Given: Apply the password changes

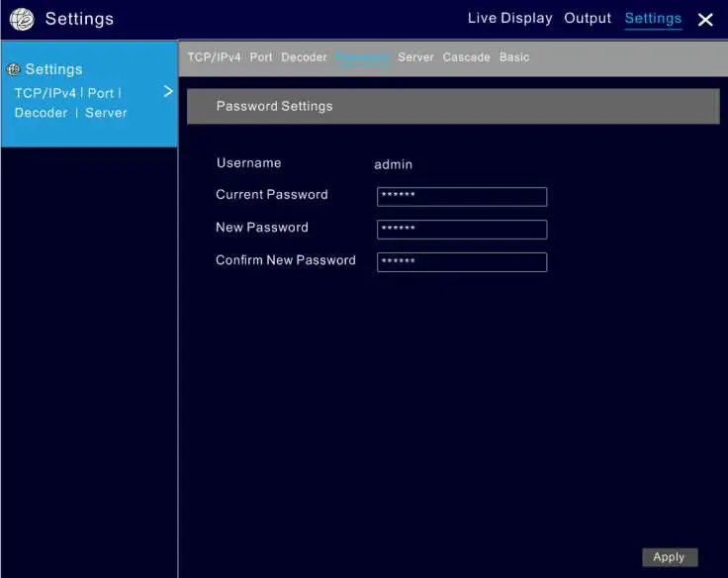Looking at the screenshot, I should click(x=670, y=557).
